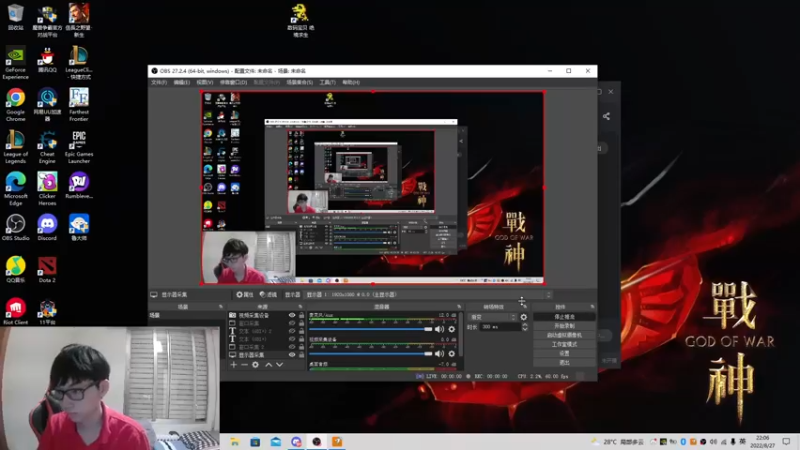Open the OBS Studio desktop shortcut
Viewport: 800px width, 450px height.
point(15,228)
